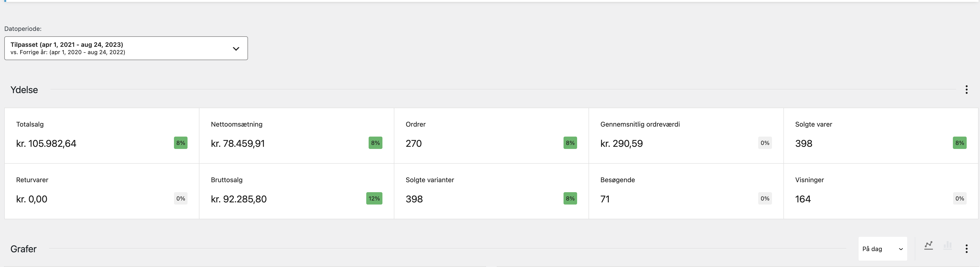Open the Datoperiode date range picker
The height and width of the screenshot is (267, 980).
126,48
